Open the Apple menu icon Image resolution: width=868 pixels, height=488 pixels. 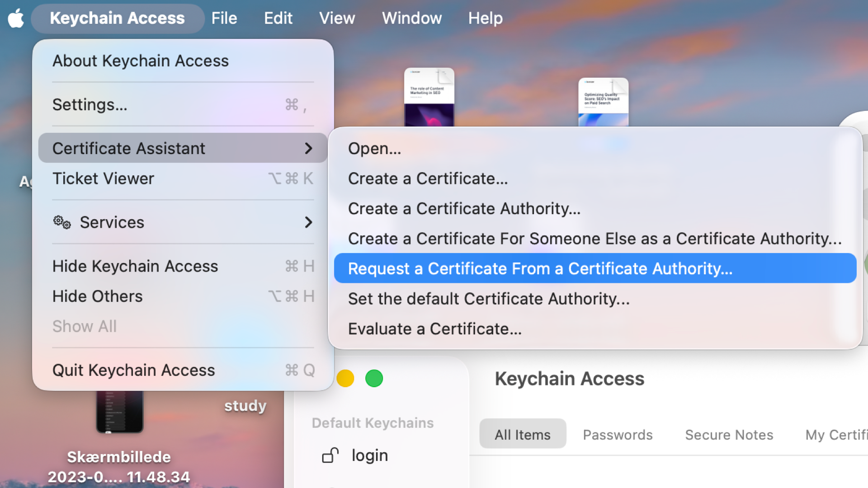coord(16,19)
